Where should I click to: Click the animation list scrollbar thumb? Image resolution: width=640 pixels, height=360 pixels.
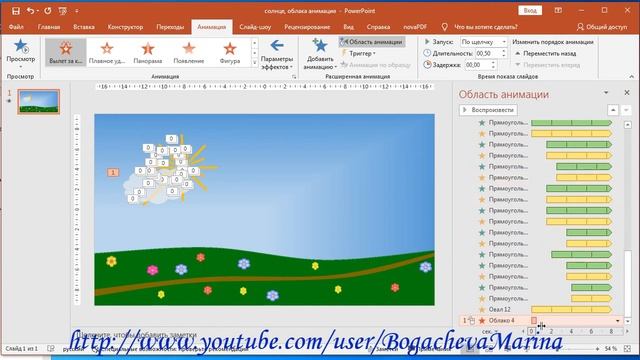coord(628,283)
